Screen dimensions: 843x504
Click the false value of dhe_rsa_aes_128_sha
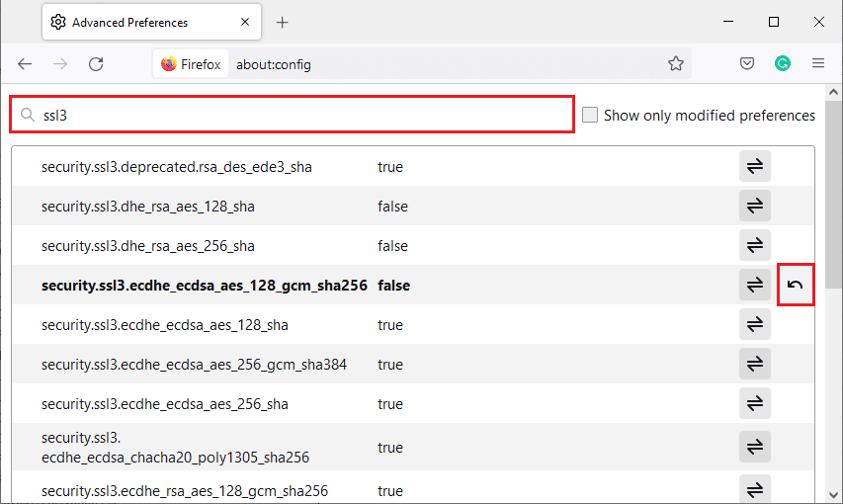[x=392, y=207]
